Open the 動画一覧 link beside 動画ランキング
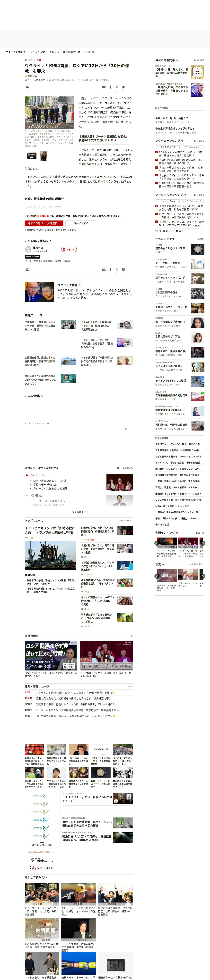Viewport: 210px width, 980px height. (200, 533)
